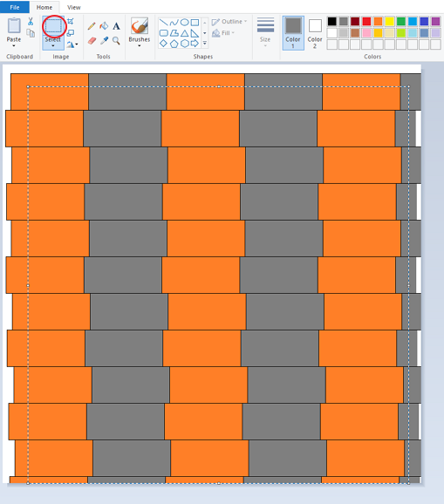Pick the Triangle shape
This screenshot has height=504, width=444.
(x=185, y=33)
